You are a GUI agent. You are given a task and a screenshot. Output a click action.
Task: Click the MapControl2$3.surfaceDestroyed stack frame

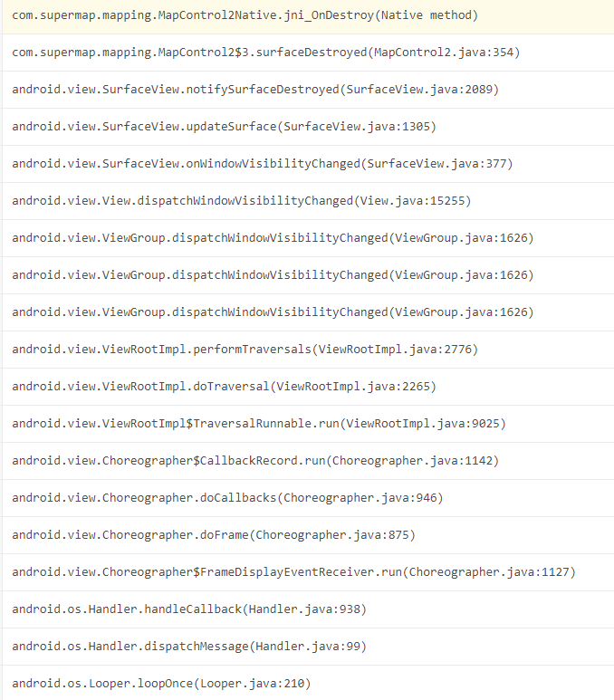coord(308,53)
